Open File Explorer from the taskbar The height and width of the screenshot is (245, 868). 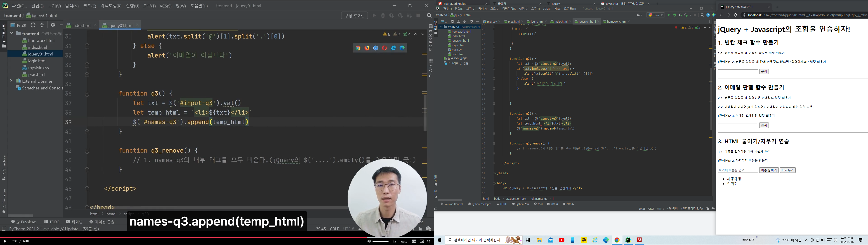pos(540,240)
